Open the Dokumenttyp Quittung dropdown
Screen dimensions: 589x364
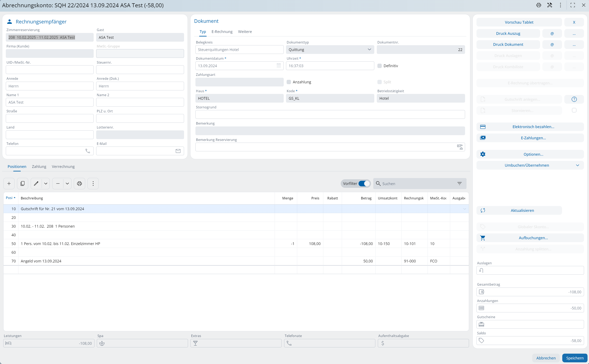click(x=330, y=50)
